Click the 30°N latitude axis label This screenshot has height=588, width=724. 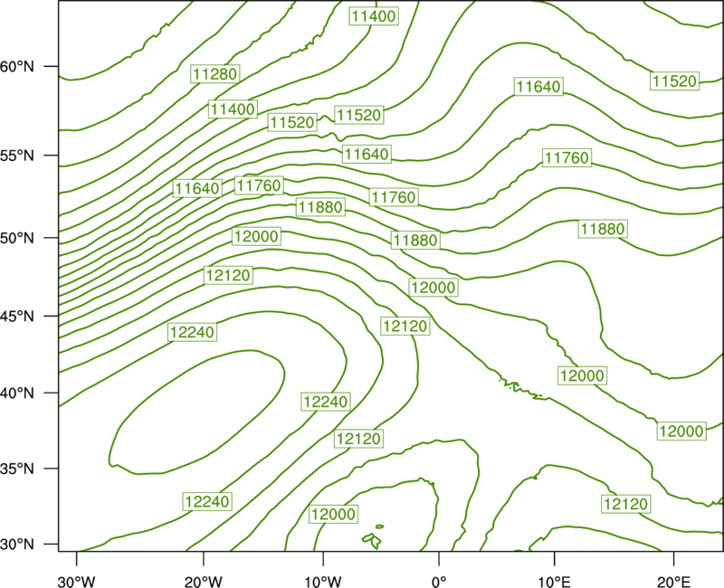[x=17, y=545]
